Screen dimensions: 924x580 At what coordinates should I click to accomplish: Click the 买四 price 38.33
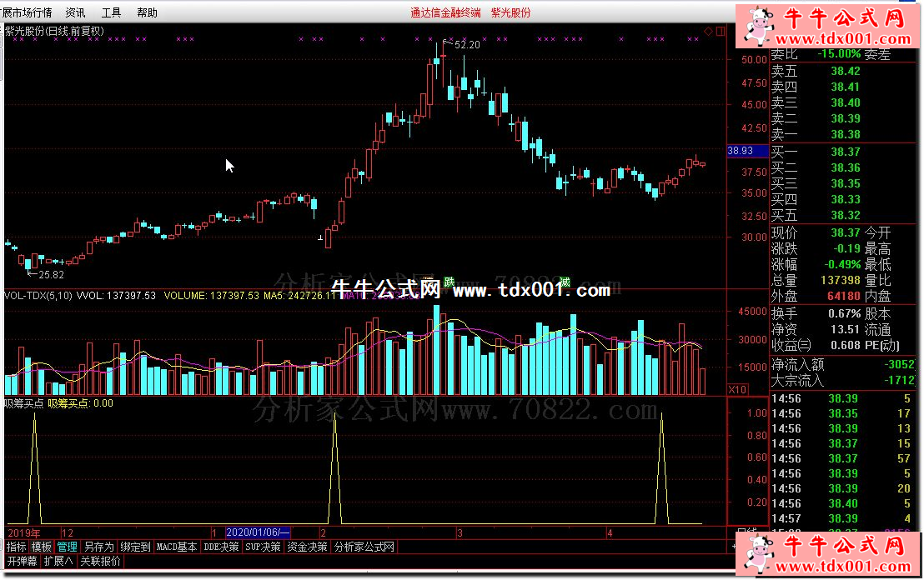[846, 200]
